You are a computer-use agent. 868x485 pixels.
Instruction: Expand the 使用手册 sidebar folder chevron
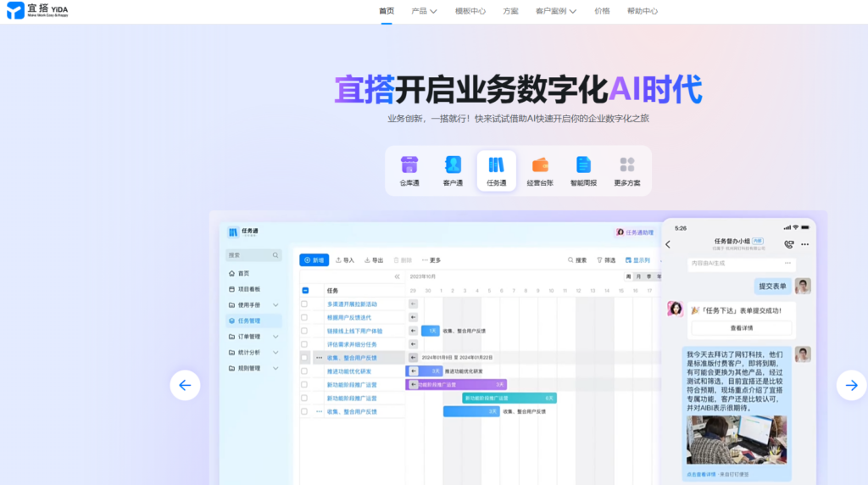pyautogui.click(x=275, y=305)
